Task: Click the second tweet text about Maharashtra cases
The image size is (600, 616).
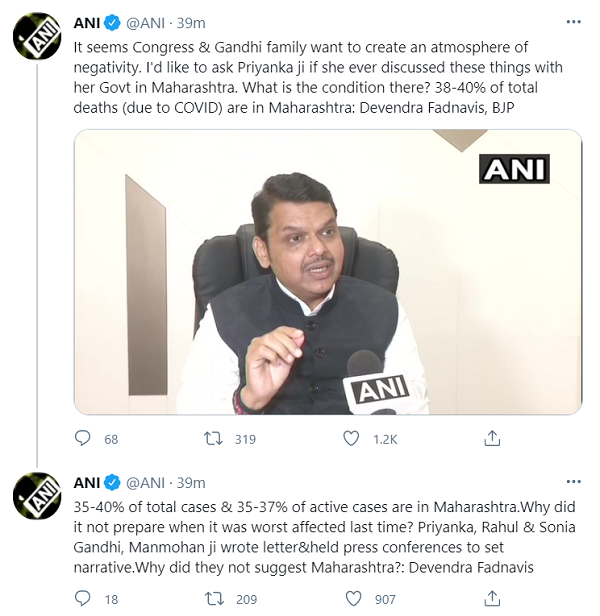Action: tap(320, 537)
